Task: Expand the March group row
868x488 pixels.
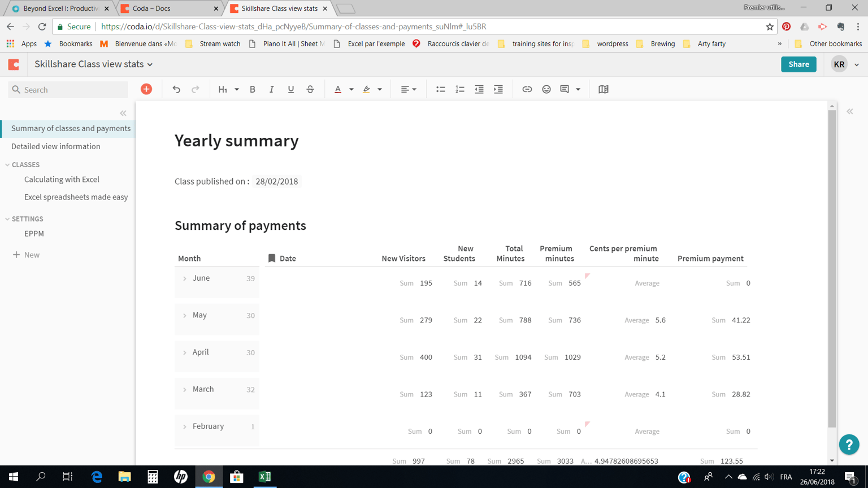Action: click(185, 390)
